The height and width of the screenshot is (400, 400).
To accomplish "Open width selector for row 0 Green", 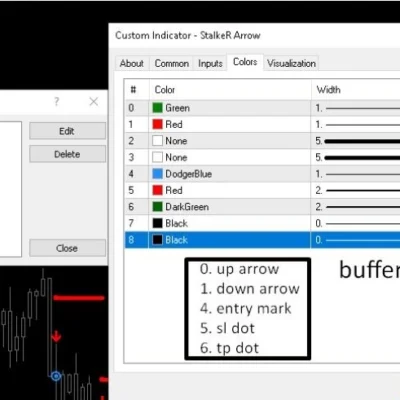I will coord(355,108).
